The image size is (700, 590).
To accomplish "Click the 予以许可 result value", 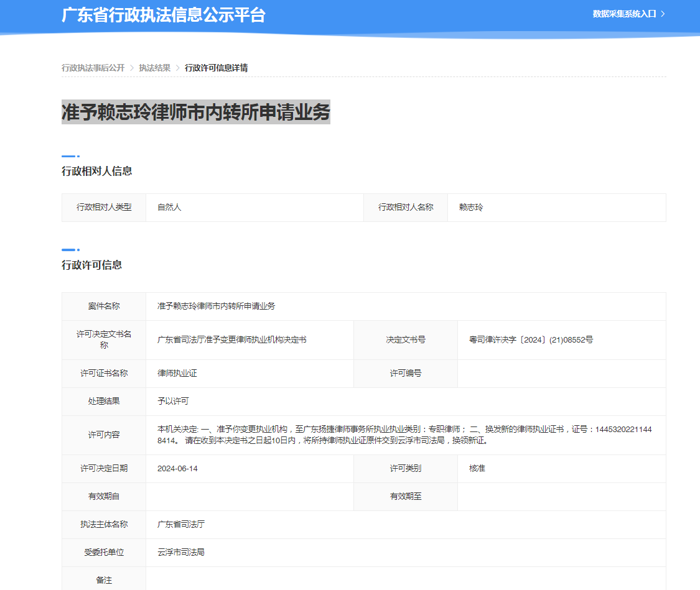I will pos(173,402).
